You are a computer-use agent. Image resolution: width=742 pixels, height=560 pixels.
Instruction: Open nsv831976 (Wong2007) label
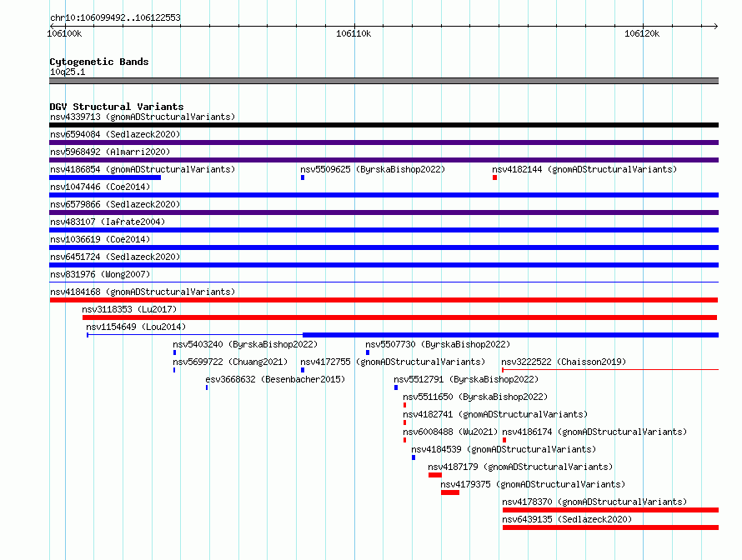[x=100, y=274]
